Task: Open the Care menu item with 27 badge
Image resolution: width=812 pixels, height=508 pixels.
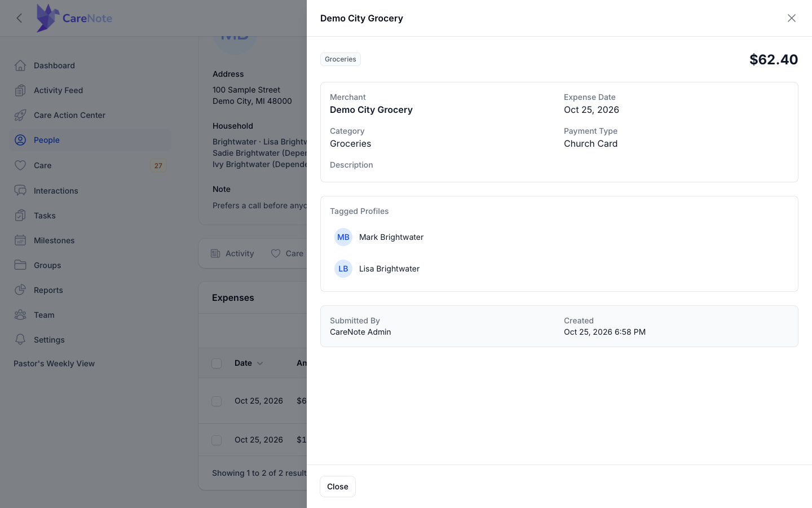Action: 90,165
